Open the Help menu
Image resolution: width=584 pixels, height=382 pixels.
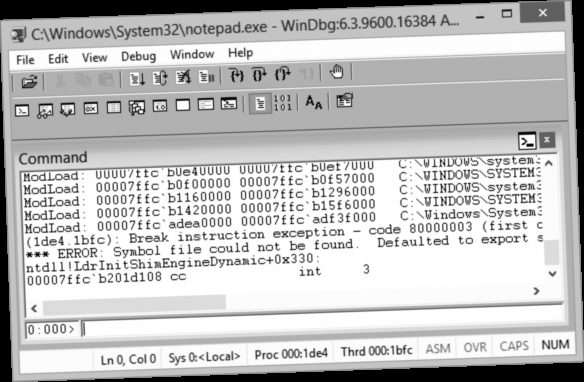(240, 53)
